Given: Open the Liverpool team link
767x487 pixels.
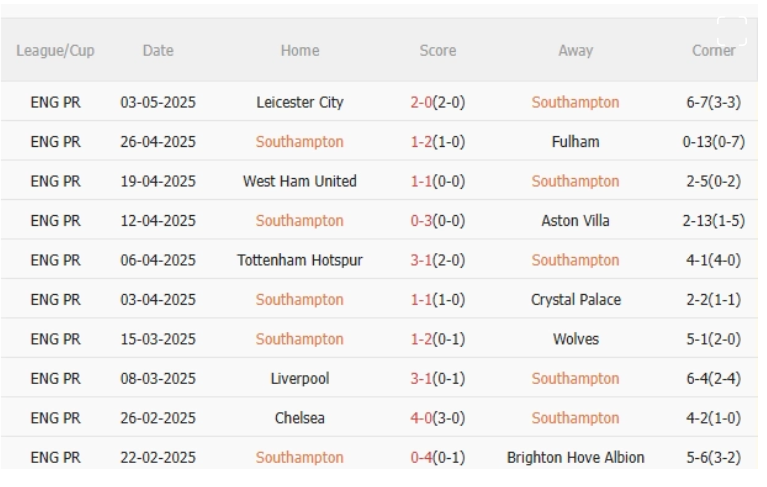Looking at the screenshot, I should 300,379.
